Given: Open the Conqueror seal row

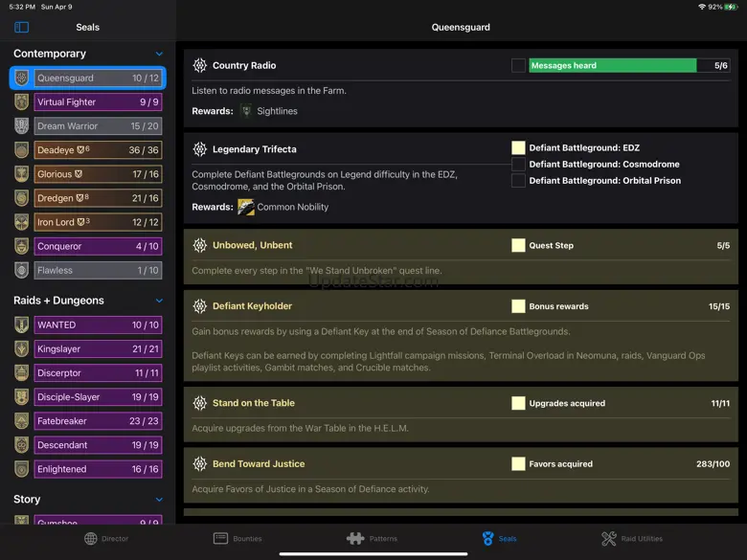Looking at the screenshot, I should click(98, 246).
